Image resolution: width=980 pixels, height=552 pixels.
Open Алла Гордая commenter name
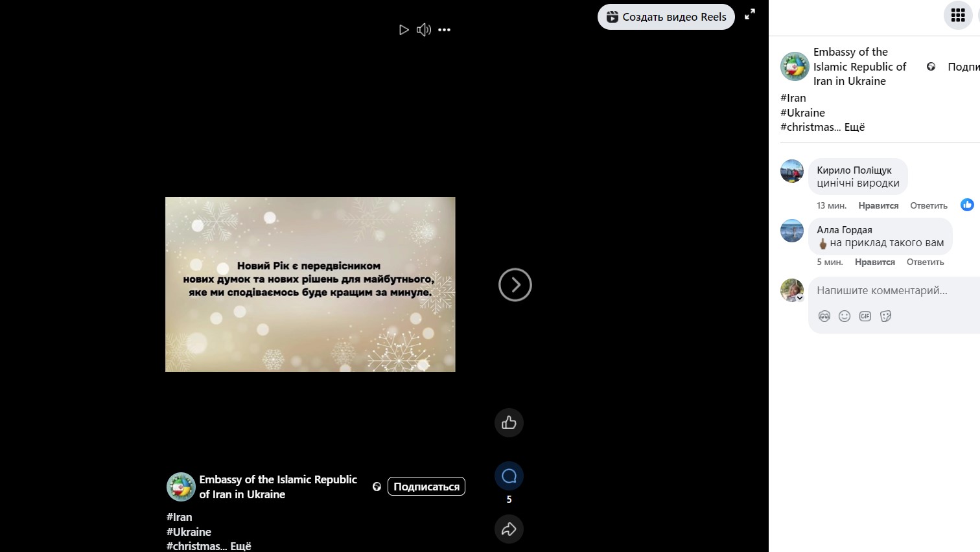pyautogui.click(x=845, y=230)
